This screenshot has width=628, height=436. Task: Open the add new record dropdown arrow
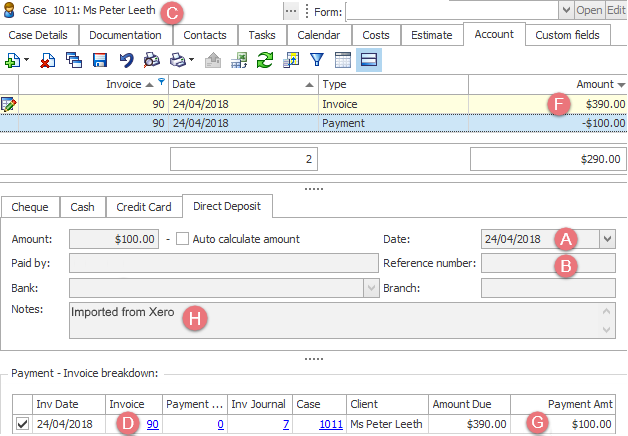click(x=26, y=60)
